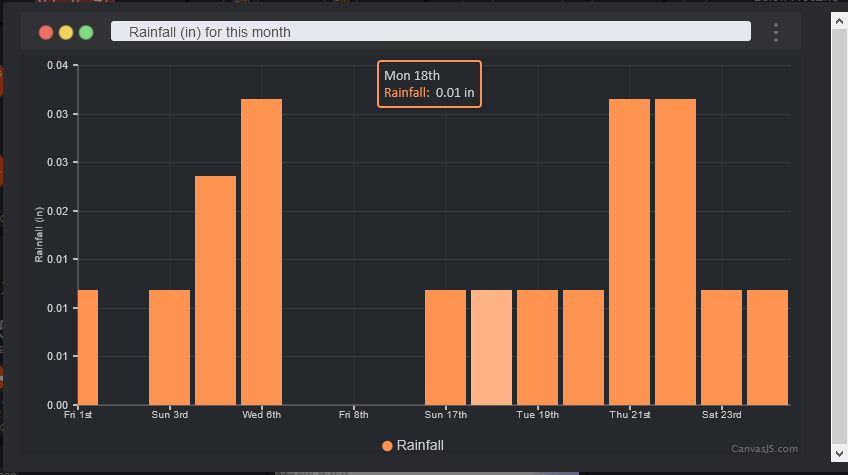The height and width of the screenshot is (475, 848).
Task: Click the page scrollbar up arrow
Action: pos(839,21)
